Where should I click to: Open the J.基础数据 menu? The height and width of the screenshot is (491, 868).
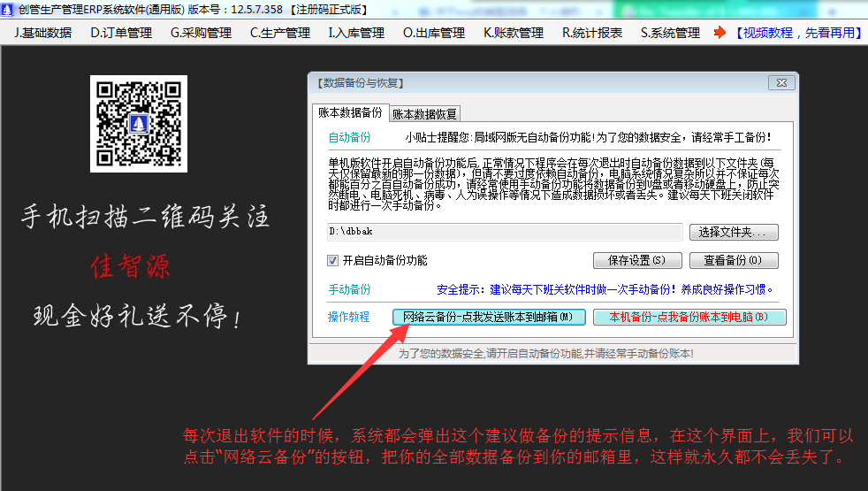43,33
